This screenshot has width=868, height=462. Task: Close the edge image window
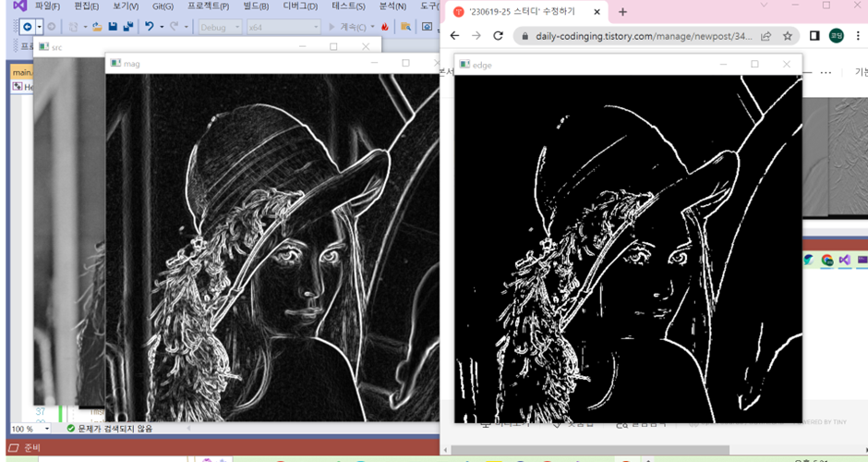pos(787,65)
